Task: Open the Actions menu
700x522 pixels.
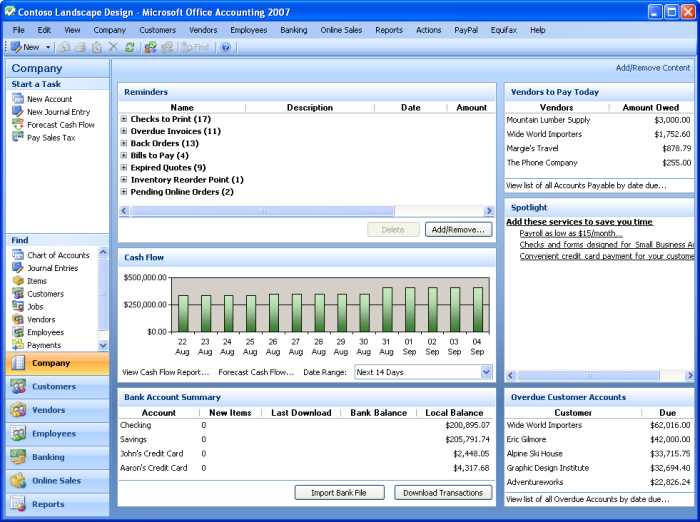Action: click(429, 30)
